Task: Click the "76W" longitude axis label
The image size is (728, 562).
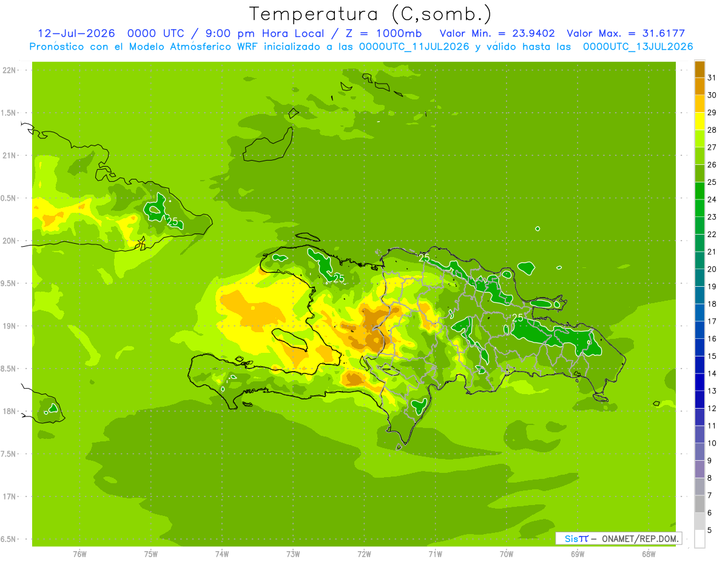Action: tap(79, 554)
